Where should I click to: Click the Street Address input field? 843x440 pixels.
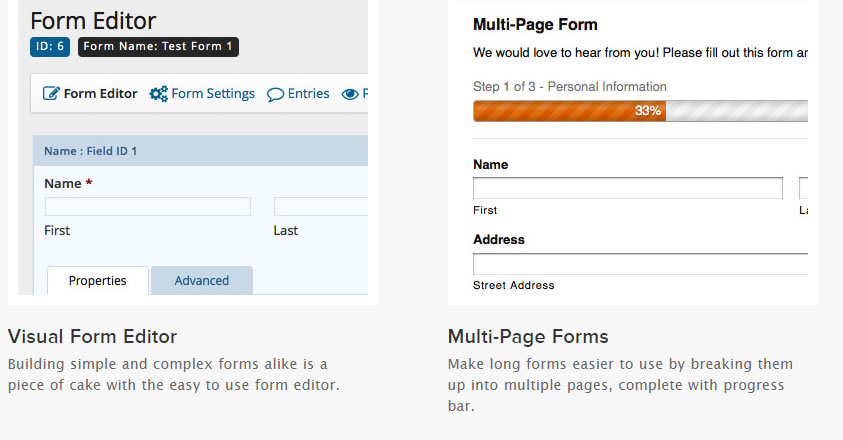[x=640, y=264]
